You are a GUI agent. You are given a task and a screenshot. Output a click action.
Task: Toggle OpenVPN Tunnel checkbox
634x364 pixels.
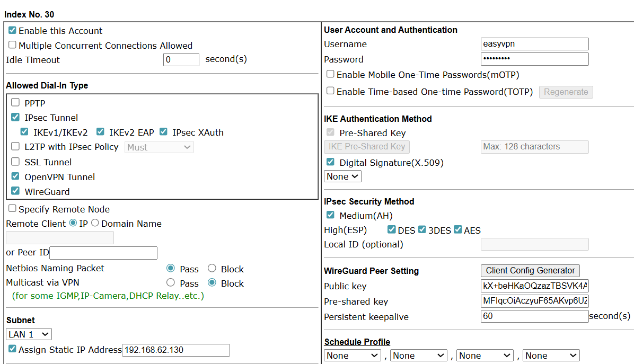coord(15,176)
